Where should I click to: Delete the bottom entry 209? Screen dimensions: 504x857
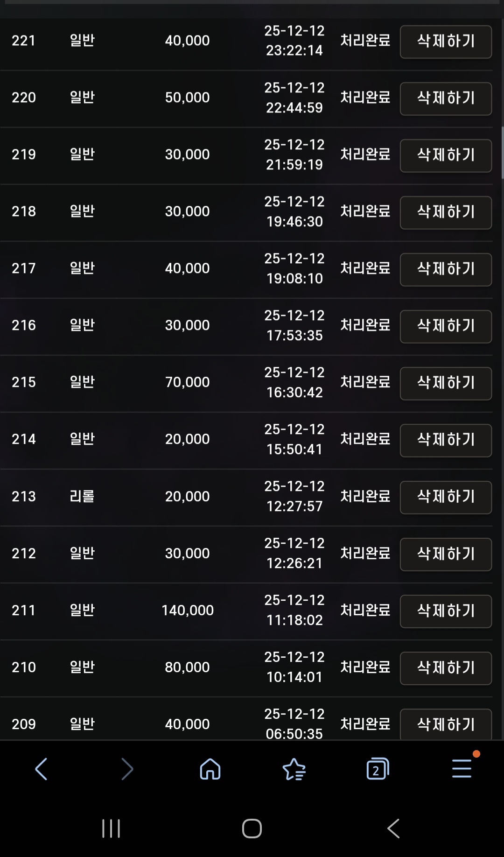click(x=446, y=724)
